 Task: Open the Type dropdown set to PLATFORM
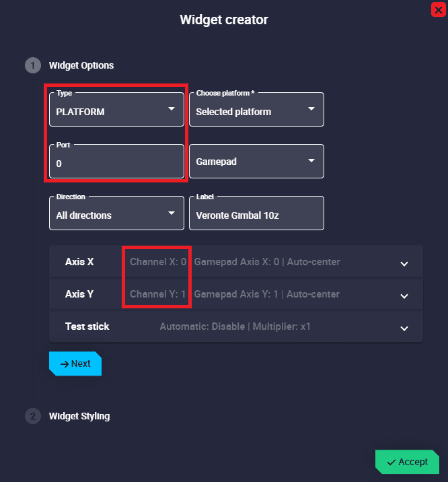(116, 111)
